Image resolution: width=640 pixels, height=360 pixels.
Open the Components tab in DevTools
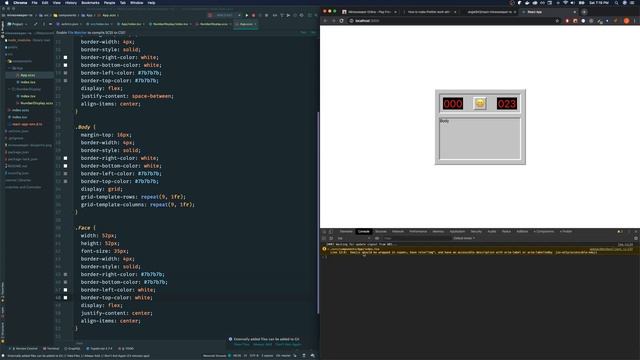544,231
